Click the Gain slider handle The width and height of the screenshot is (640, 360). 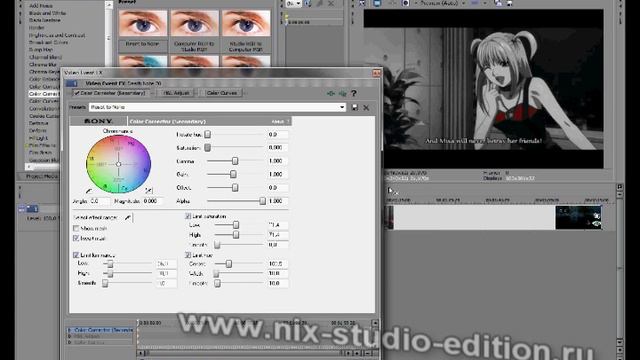[x=233, y=174]
